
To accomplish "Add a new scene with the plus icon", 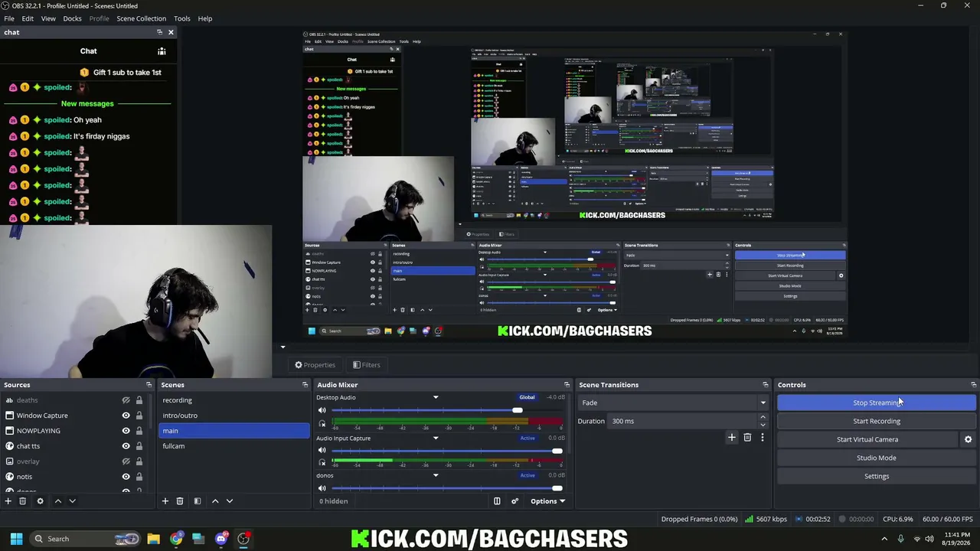I will point(165,501).
